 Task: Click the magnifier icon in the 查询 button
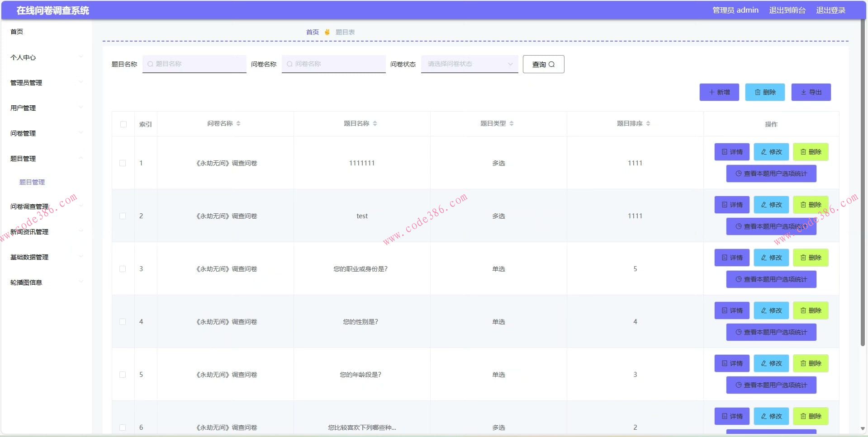tap(551, 64)
